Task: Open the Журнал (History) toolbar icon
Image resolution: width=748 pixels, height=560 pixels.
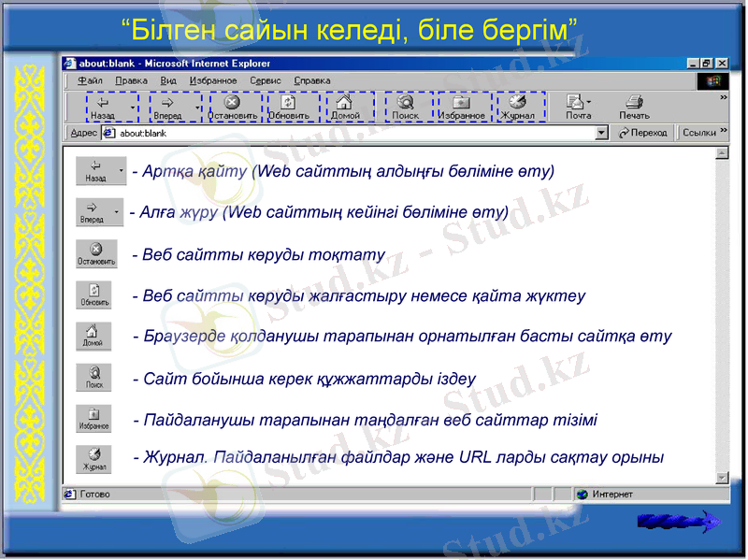Action: coord(517,103)
